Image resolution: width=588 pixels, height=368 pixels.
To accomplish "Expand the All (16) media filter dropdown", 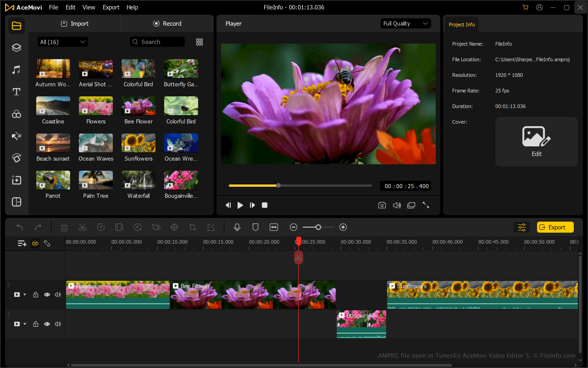I will [x=63, y=42].
